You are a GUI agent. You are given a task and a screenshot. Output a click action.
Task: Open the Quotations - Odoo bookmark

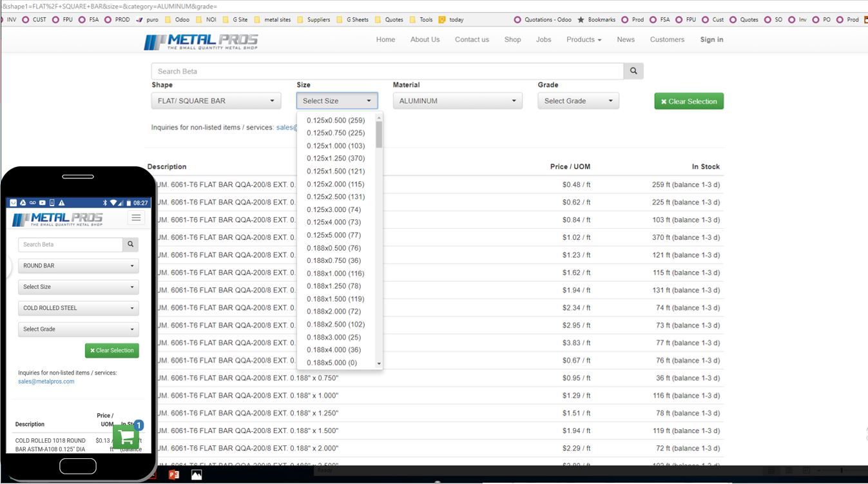[x=543, y=19]
